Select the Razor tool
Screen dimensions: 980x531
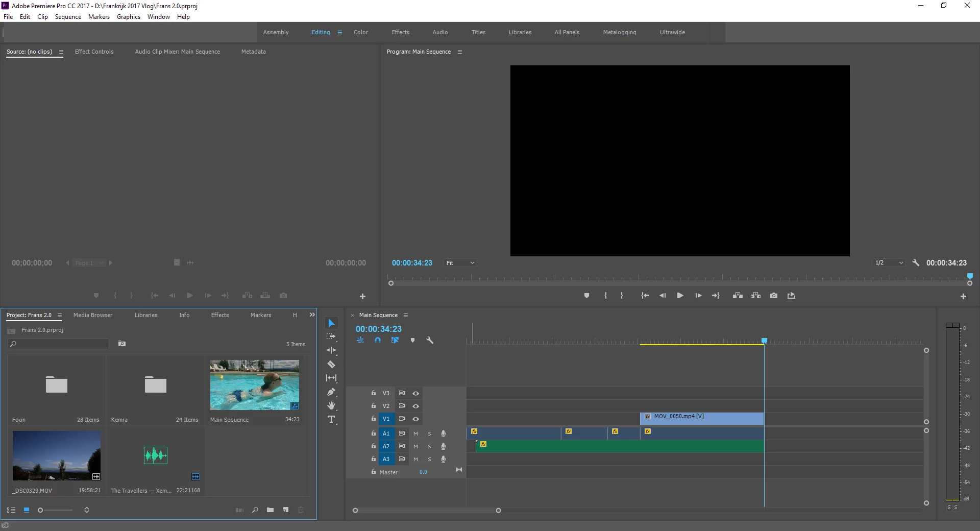(x=331, y=364)
